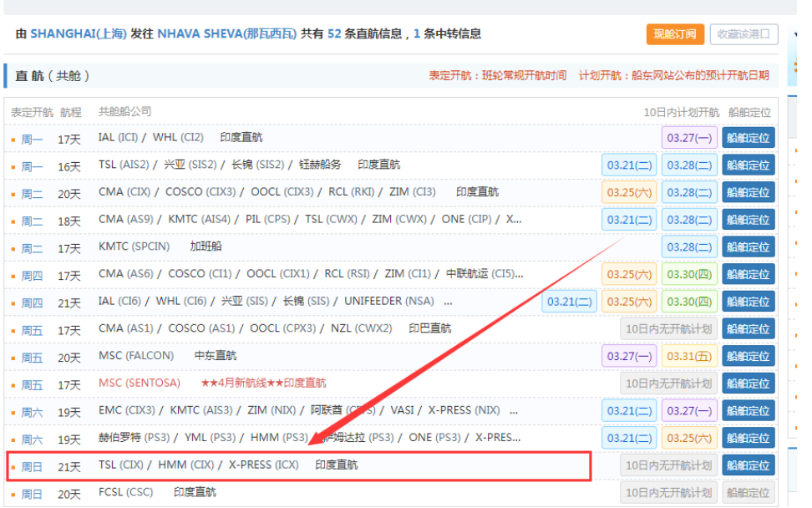
Task: Click the 直航（共舱）section header
Action: click(52, 76)
